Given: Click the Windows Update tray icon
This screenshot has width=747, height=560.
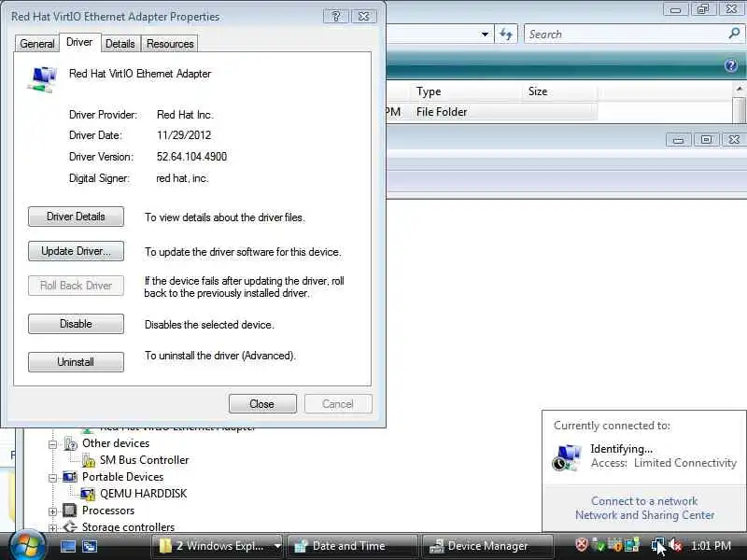Looking at the screenshot, I should click(x=615, y=545).
